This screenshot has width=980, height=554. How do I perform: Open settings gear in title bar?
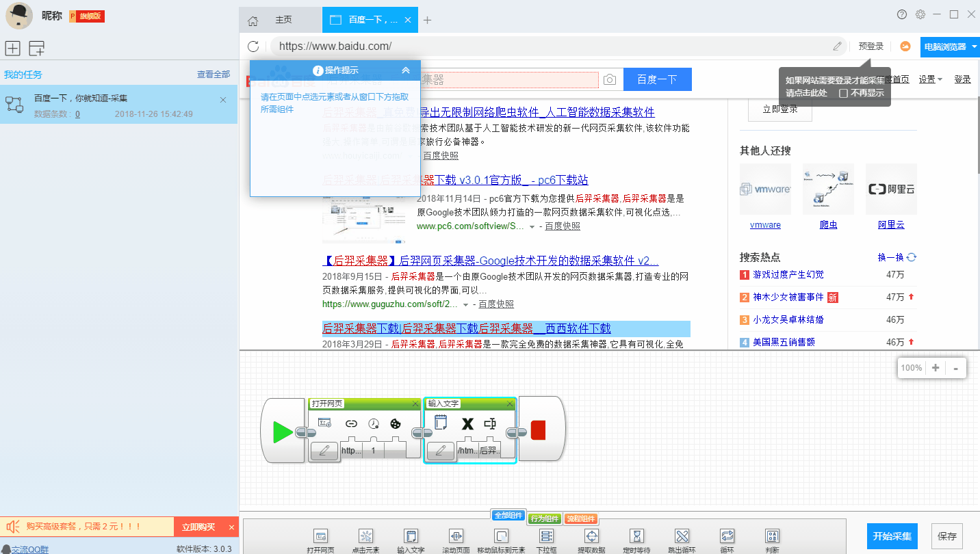pyautogui.click(x=920, y=14)
